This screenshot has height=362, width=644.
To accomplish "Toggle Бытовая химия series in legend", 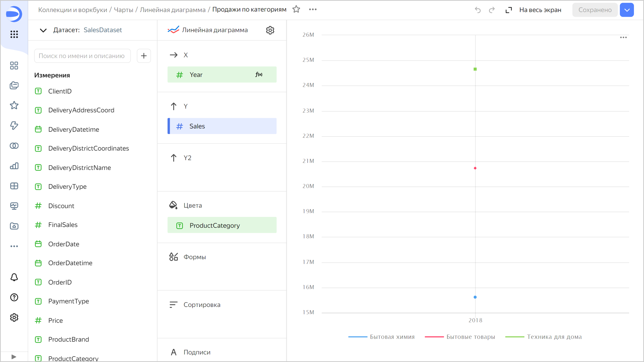I will [x=392, y=337].
